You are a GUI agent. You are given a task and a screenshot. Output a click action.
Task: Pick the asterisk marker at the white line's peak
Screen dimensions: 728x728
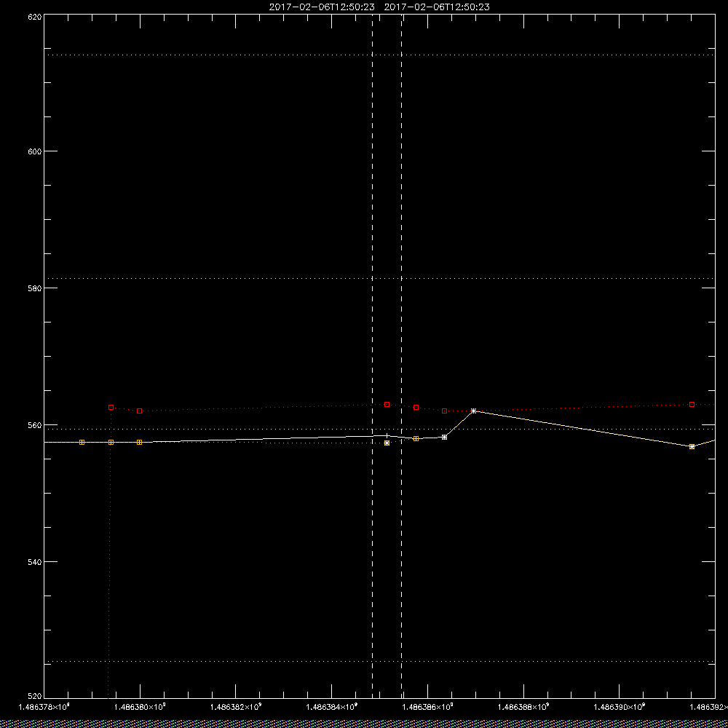[x=473, y=411]
